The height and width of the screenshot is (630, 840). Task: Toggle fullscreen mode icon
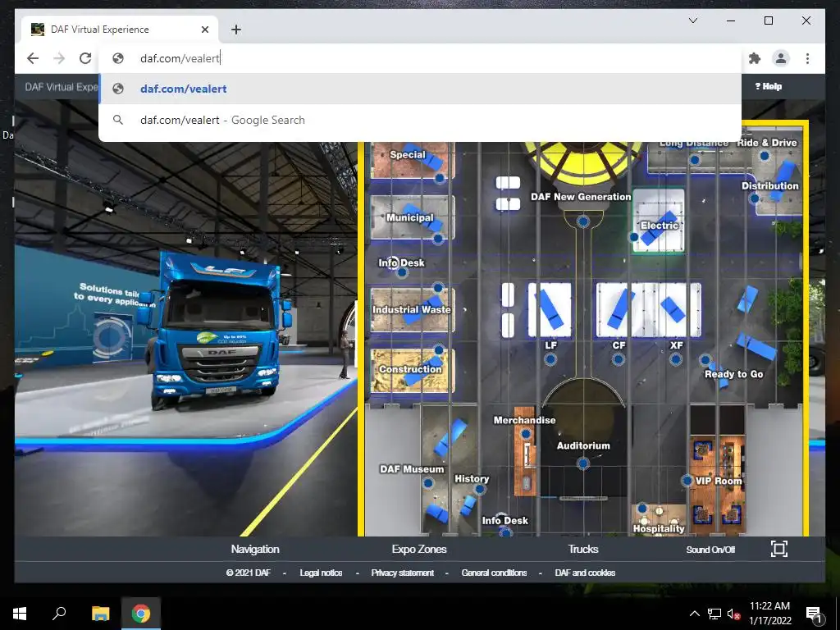point(779,549)
